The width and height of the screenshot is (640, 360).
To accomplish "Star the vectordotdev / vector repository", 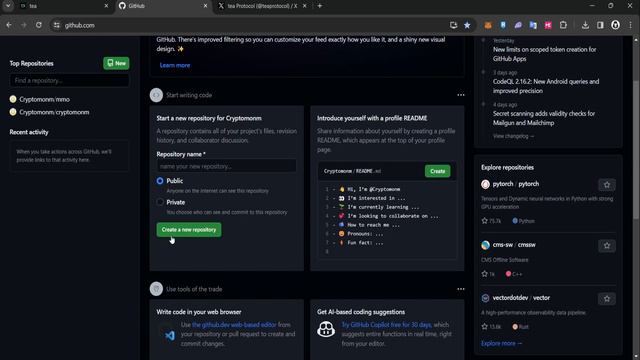I will pos(607,299).
